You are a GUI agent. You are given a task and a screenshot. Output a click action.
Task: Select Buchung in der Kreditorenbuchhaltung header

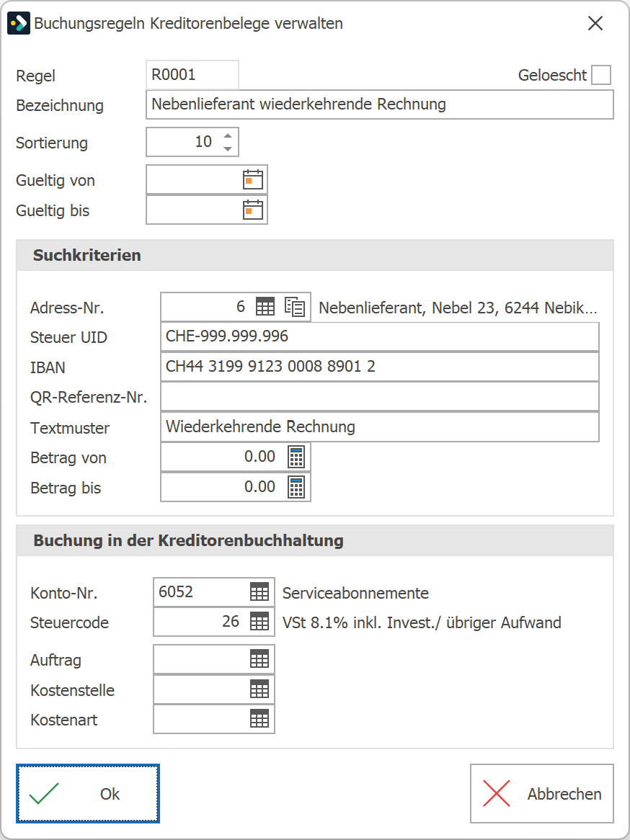315,540
